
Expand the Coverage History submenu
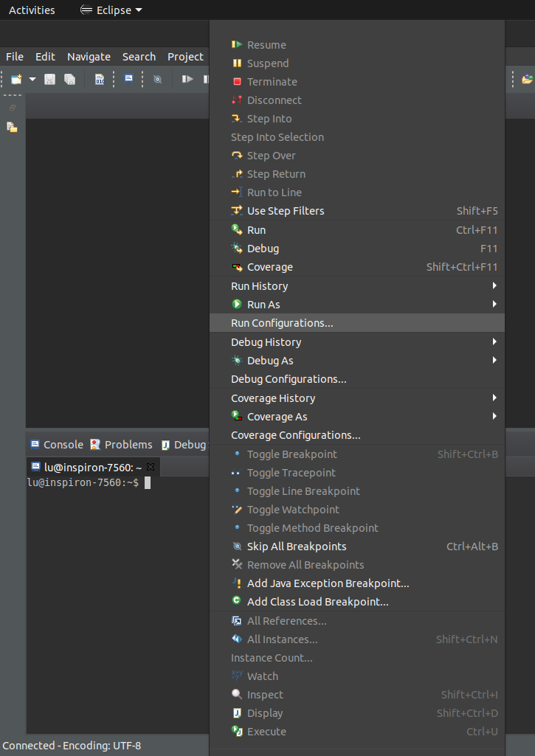[357, 398]
